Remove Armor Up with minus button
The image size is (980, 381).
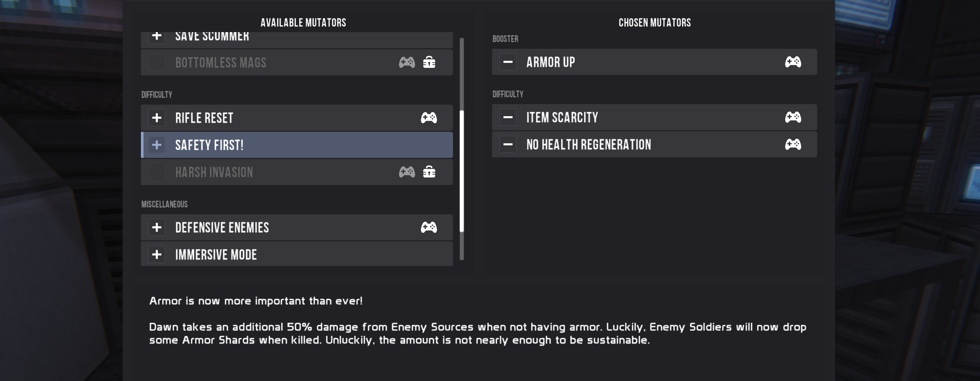(508, 62)
